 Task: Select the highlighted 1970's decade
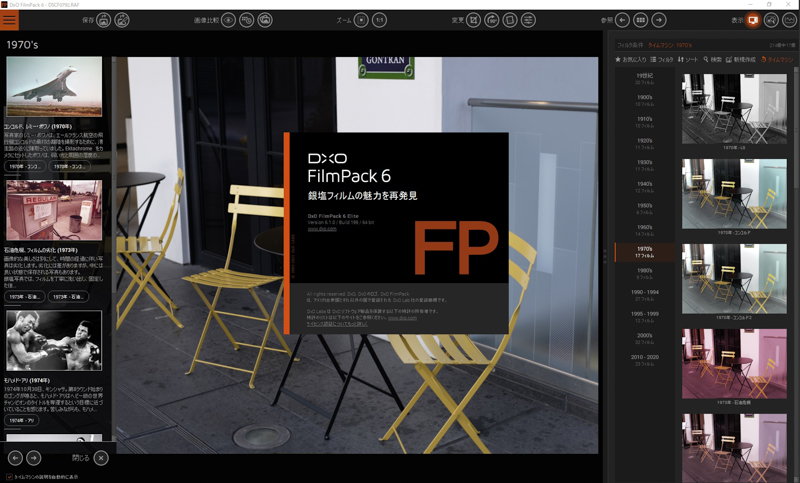(x=645, y=252)
